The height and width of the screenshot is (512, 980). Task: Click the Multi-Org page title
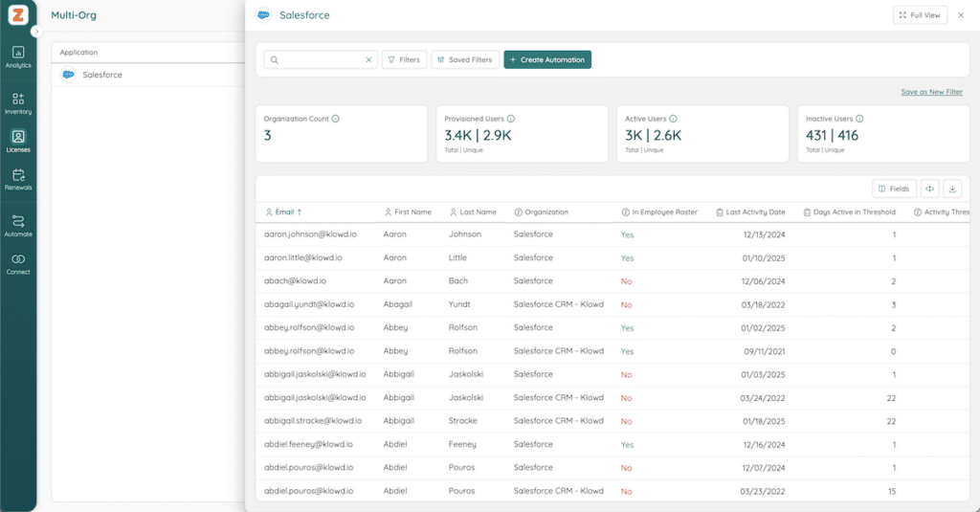point(74,15)
